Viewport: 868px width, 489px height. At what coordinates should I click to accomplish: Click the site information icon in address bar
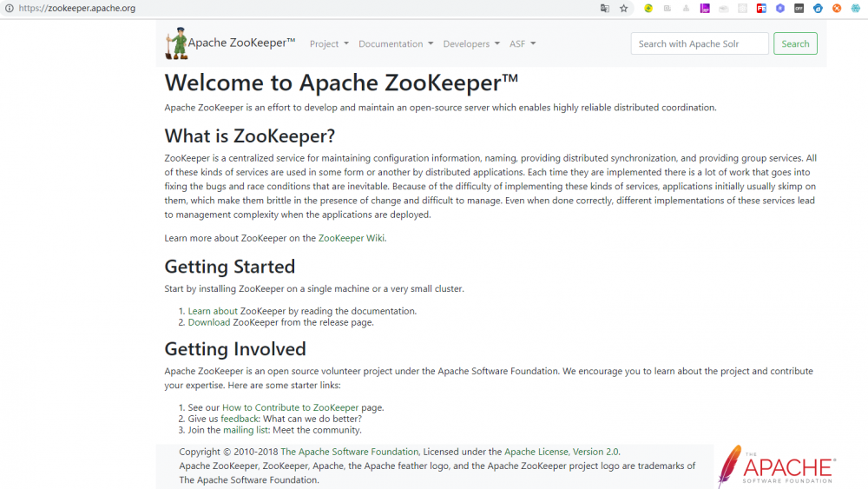6,9
